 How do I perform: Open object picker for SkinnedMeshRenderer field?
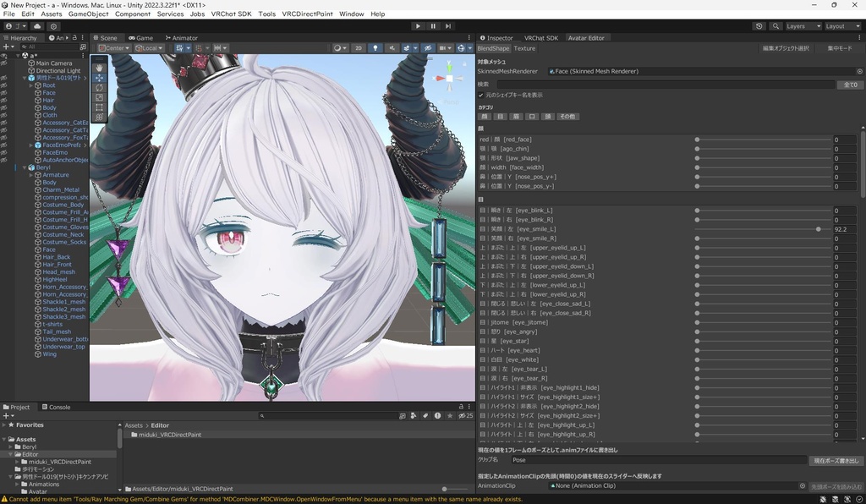coord(859,71)
